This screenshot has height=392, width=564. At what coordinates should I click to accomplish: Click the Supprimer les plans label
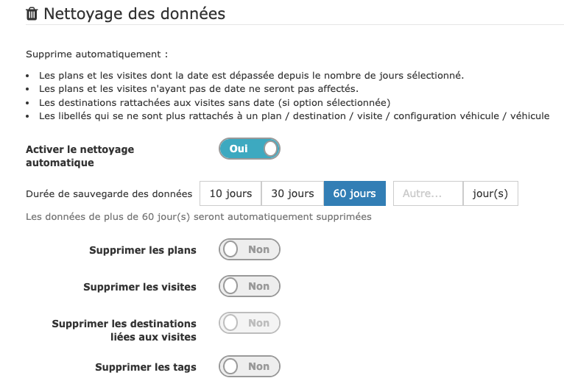point(143,250)
